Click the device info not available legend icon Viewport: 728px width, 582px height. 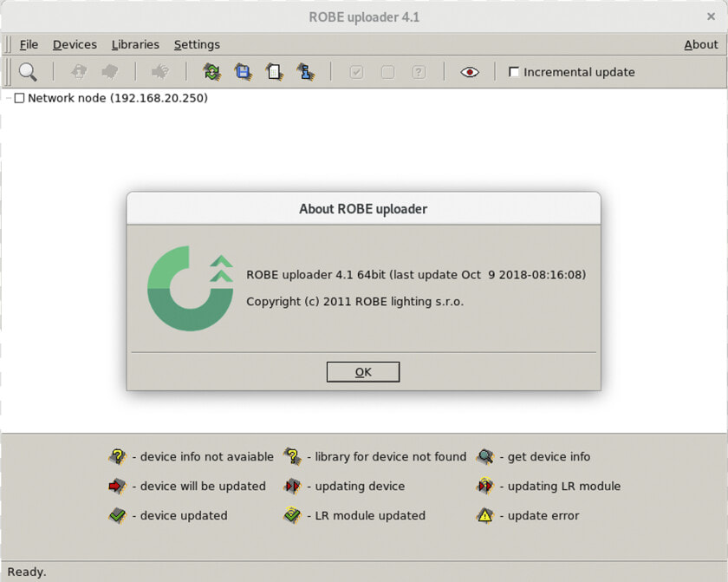click(x=118, y=456)
